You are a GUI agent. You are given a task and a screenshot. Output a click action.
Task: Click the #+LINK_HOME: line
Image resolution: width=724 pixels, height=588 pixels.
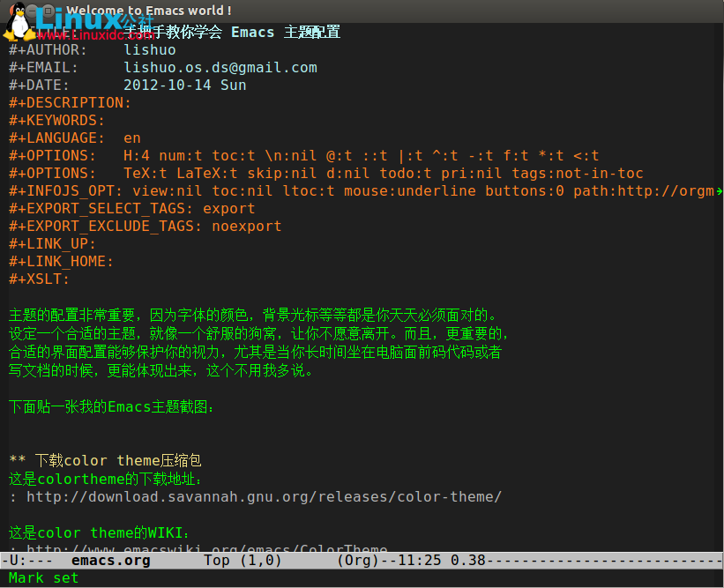coord(61,261)
